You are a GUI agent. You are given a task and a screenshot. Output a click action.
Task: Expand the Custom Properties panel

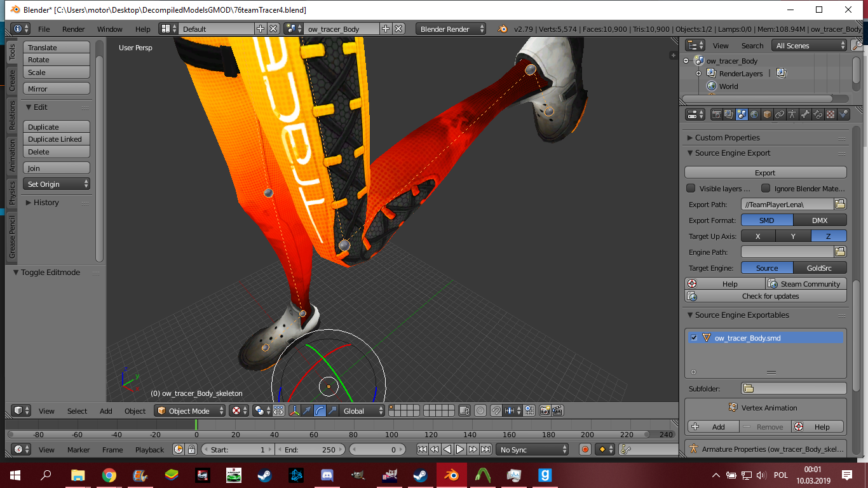tap(690, 137)
